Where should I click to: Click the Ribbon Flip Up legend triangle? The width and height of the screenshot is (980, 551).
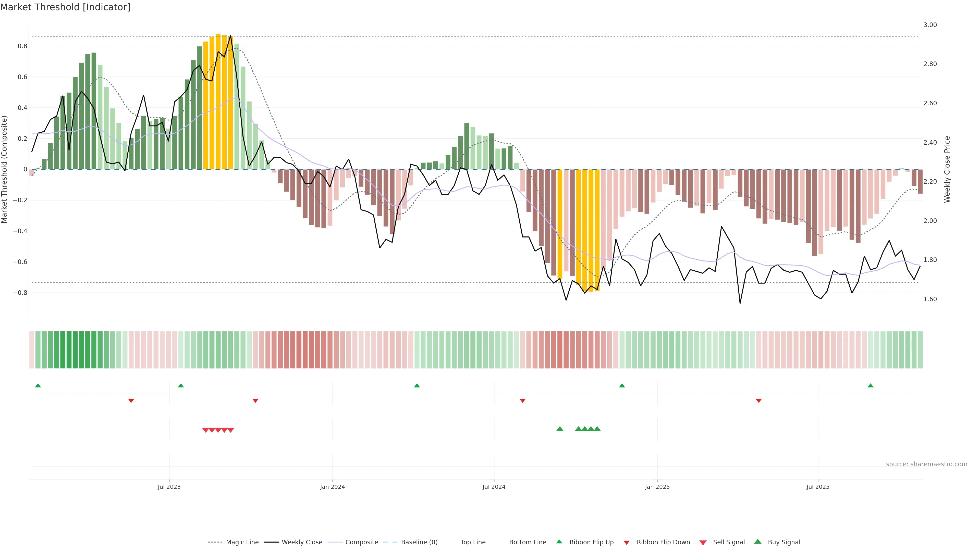pyautogui.click(x=559, y=542)
